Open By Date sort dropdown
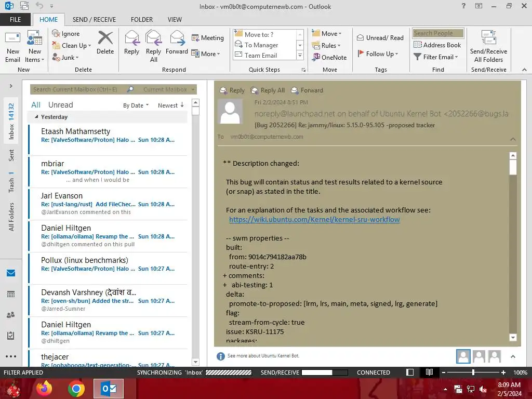The height and width of the screenshot is (399, 532). pyautogui.click(x=136, y=105)
